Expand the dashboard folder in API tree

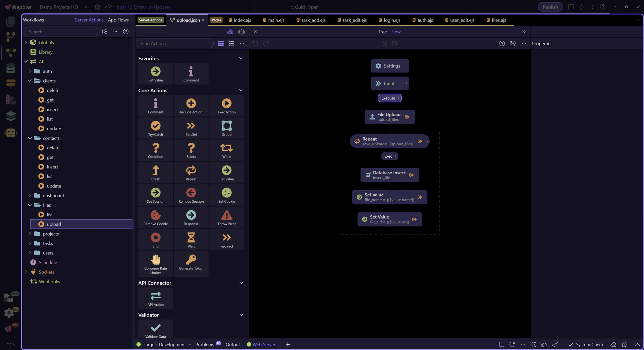(x=30, y=196)
